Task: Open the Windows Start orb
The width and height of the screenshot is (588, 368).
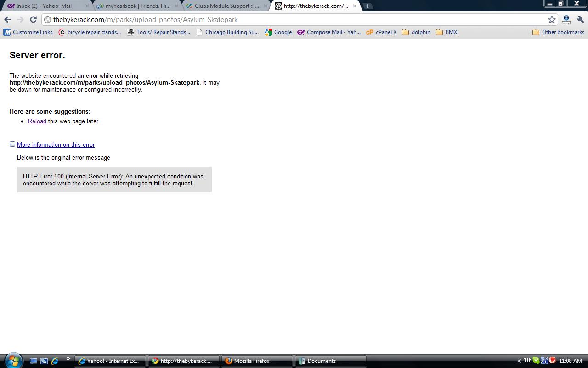Action: point(12,360)
